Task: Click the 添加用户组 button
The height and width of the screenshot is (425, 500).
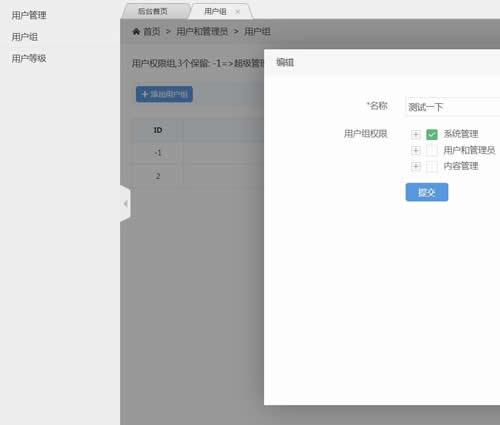Action: click(x=164, y=94)
